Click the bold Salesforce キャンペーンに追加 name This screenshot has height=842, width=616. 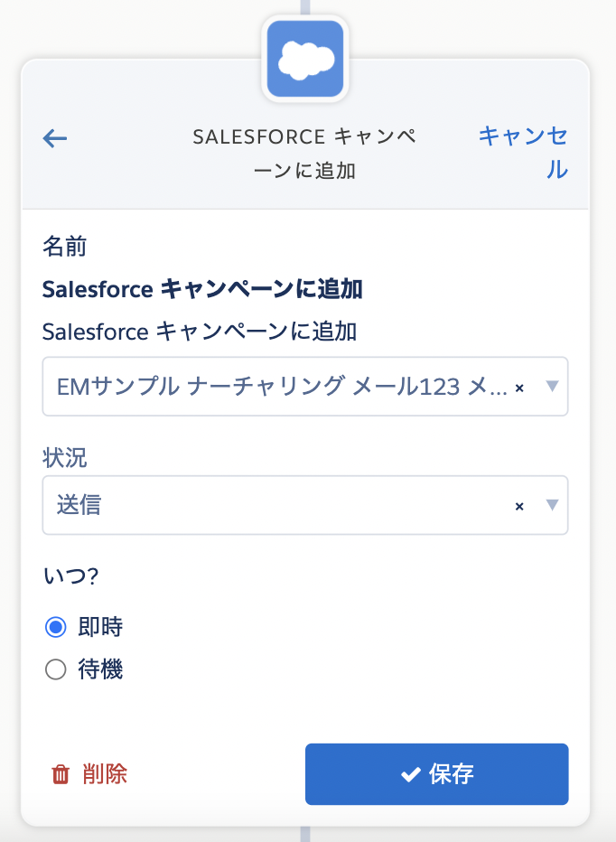coord(202,289)
